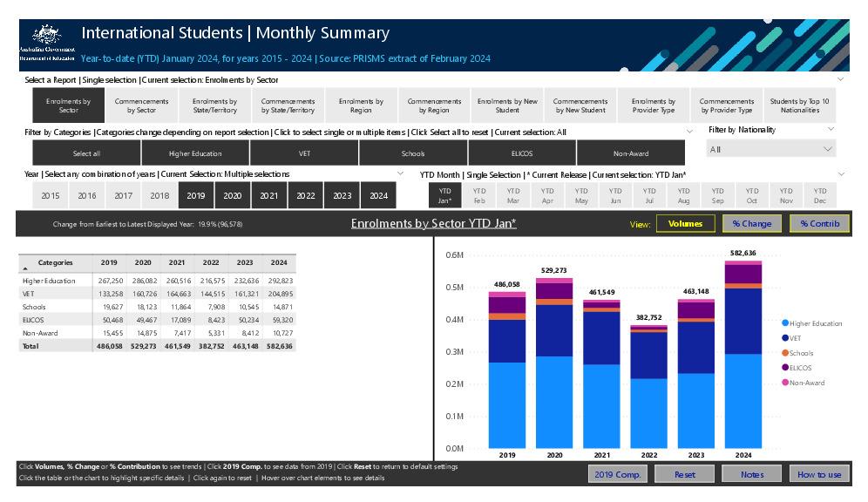Click the Schools legend marker

coord(787,352)
